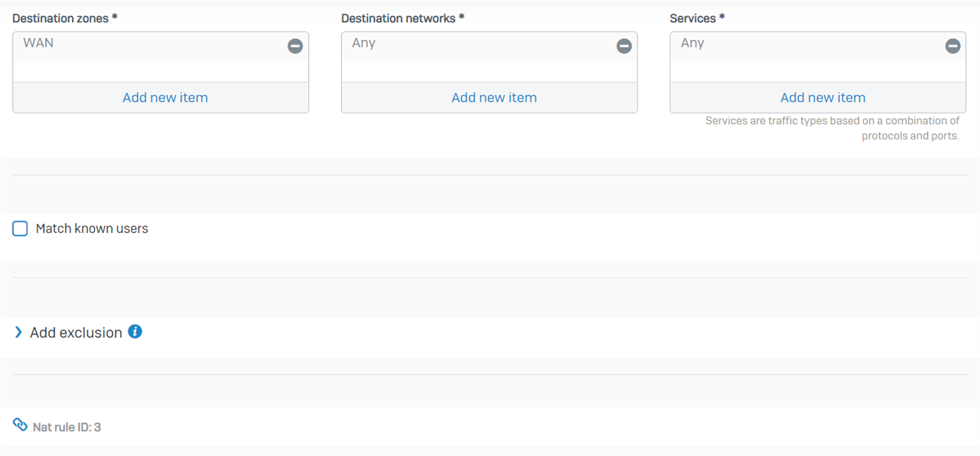Remove Any from Destination networks list
Screen dimensions: 980x456
click(x=624, y=46)
